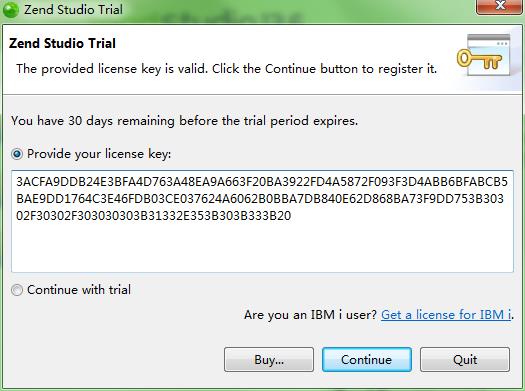Click empty area below the license key text
This screenshot has height=391, width=525.
[x=262, y=248]
